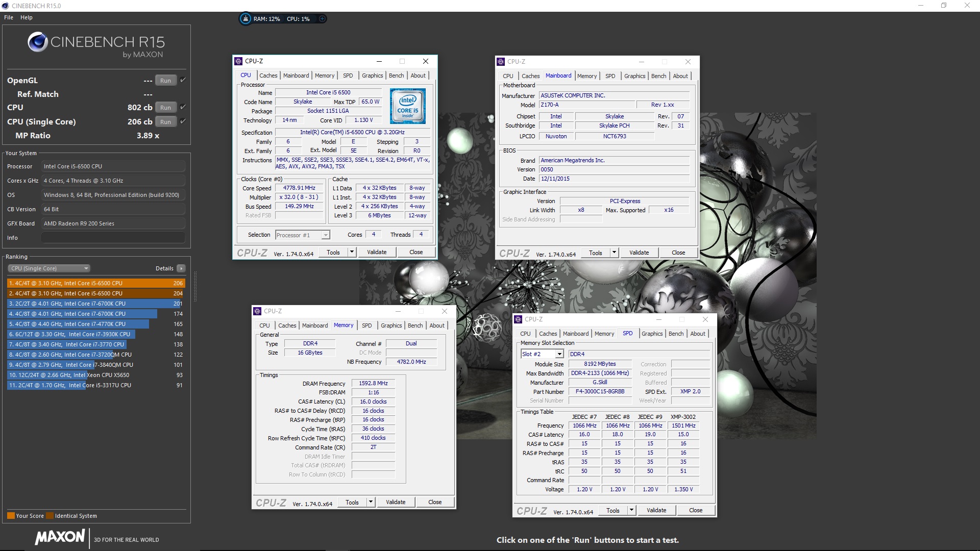Image resolution: width=980 pixels, height=551 pixels.
Task: Switch to Bench tab in CPU window
Action: point(396,76)
